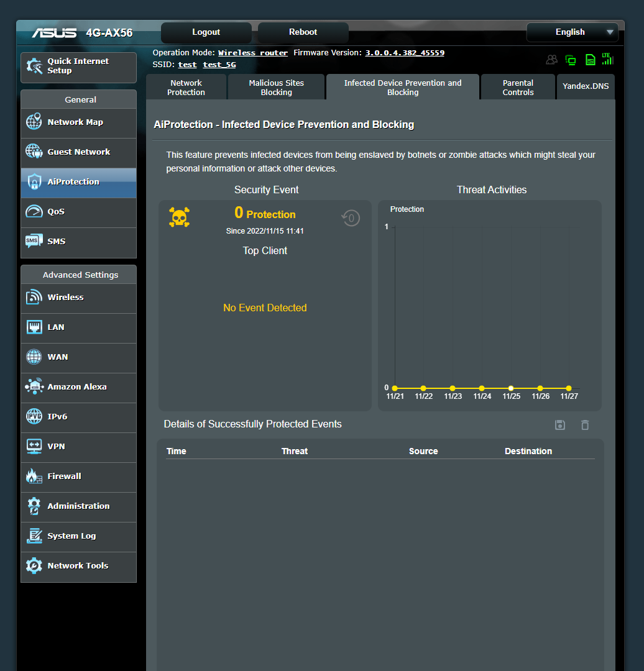Reset the protection event counter icon

[351, 218]
